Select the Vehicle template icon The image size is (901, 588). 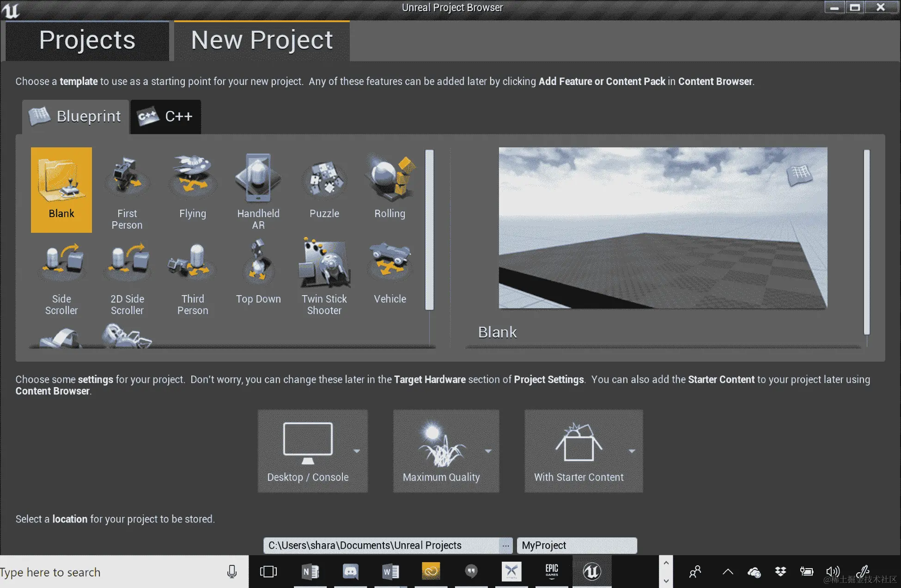390,263
